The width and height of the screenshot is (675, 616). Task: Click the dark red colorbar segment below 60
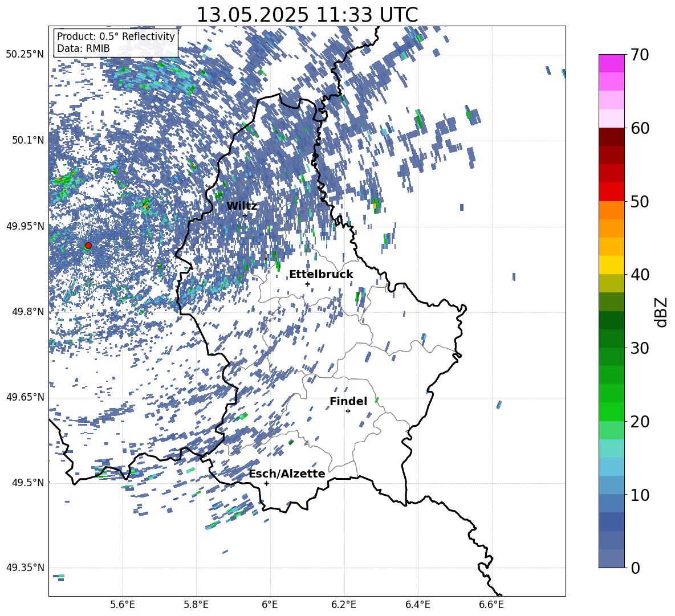tap(611, 137)
